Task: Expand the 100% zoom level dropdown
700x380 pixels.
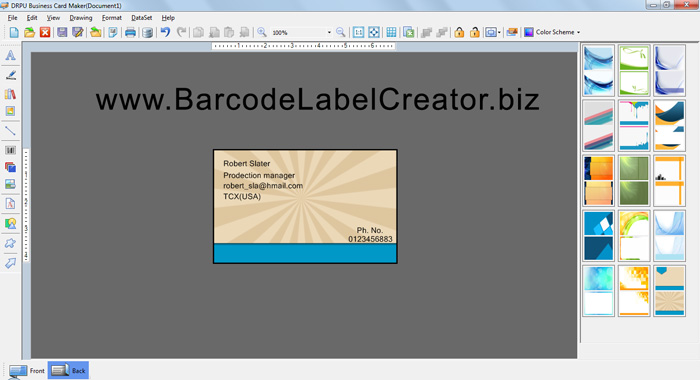Action: 329,33
